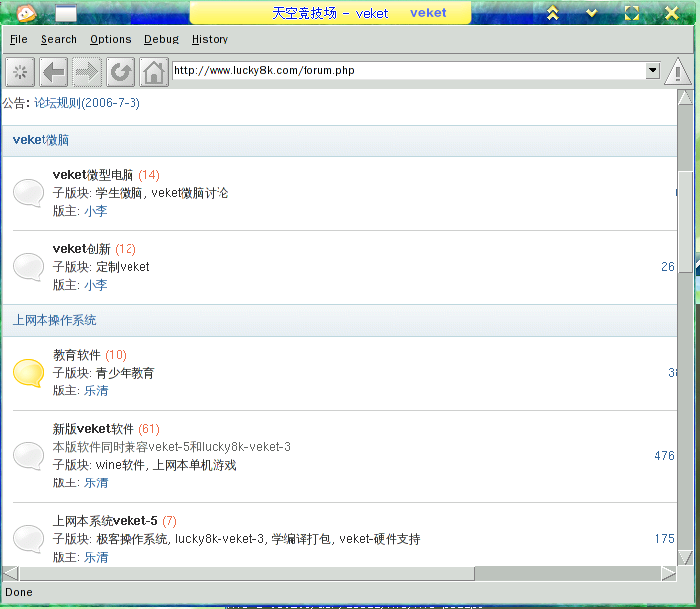Go forward with the right arrow button

coord(87,72)
